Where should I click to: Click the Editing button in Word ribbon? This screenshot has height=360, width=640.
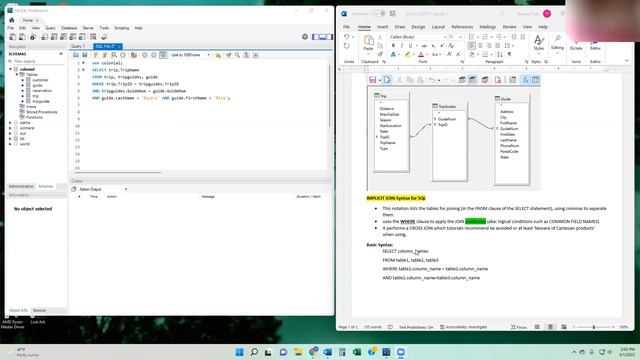point(557,43)
